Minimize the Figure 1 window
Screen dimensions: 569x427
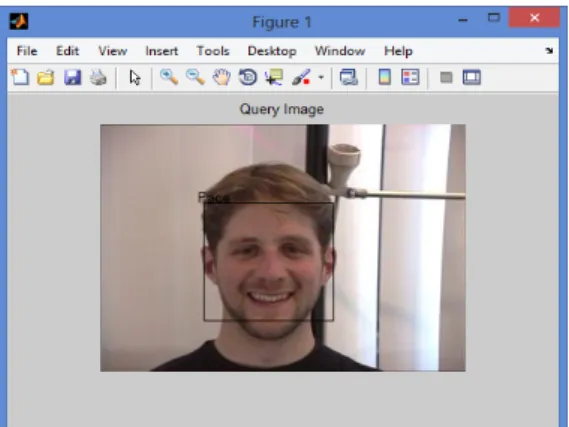[463, 20]
